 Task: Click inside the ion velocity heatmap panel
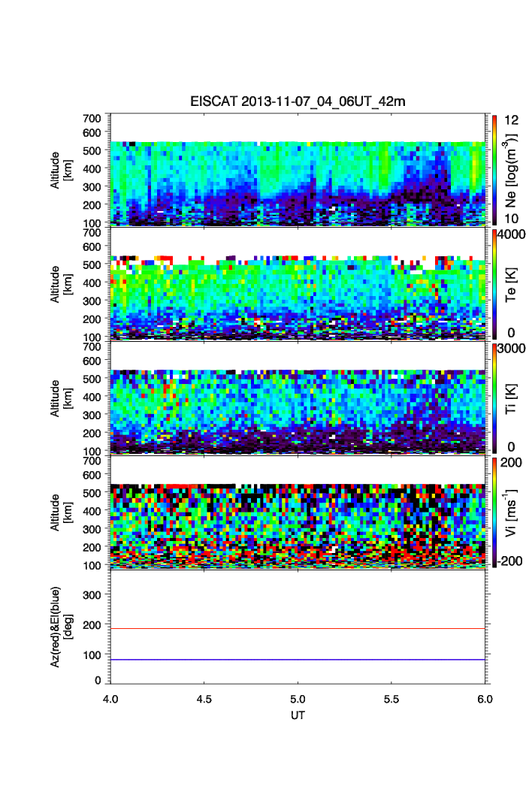pos(298,512)
